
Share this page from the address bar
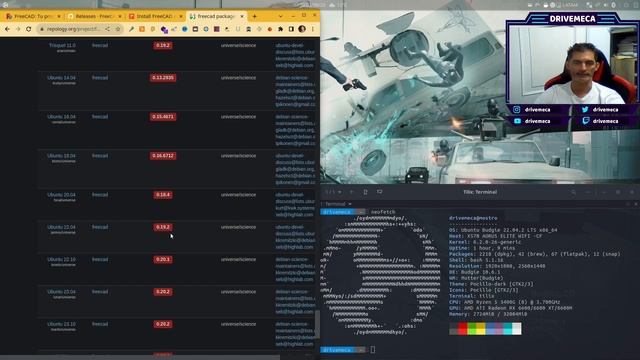107,29
